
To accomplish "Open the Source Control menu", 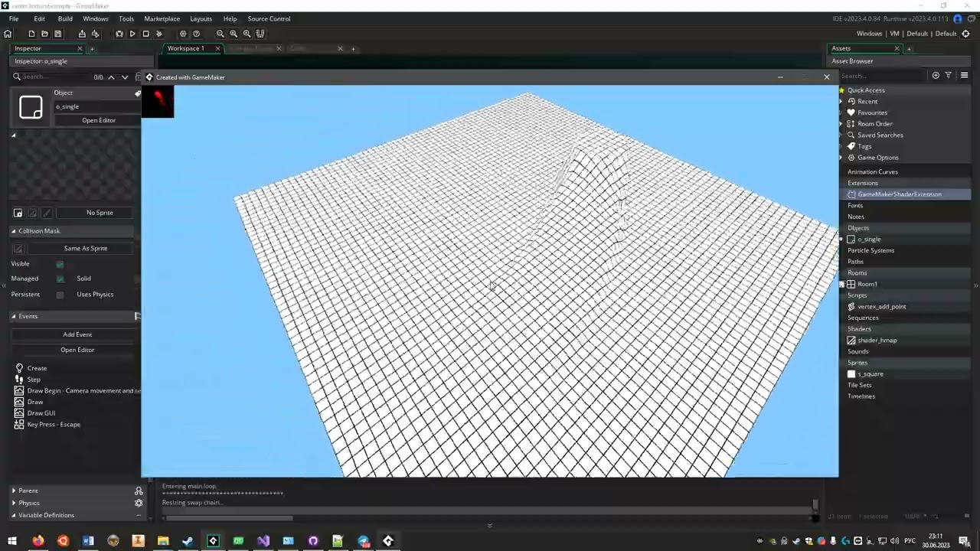I will [x=269, y=18].
